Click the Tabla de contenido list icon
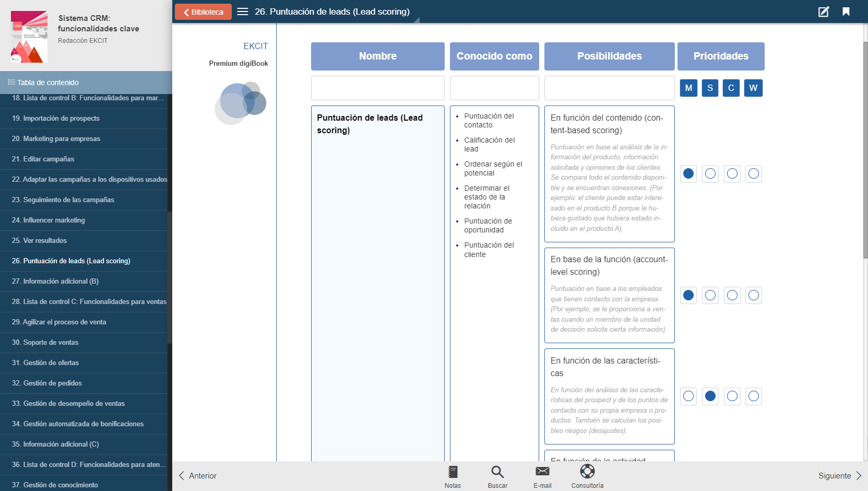This screenshot has height=491, width=868. (x=11, y=83)
